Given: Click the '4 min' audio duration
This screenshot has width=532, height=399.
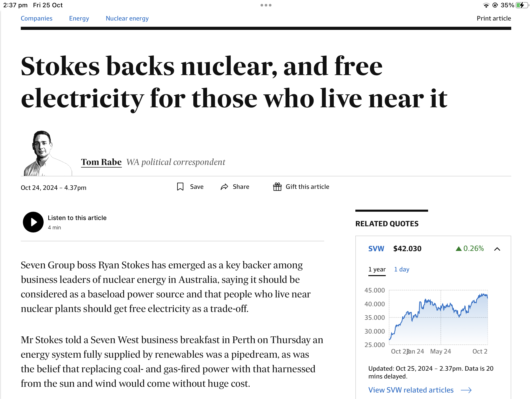Looking at the screenshot, I should point(54,228).
